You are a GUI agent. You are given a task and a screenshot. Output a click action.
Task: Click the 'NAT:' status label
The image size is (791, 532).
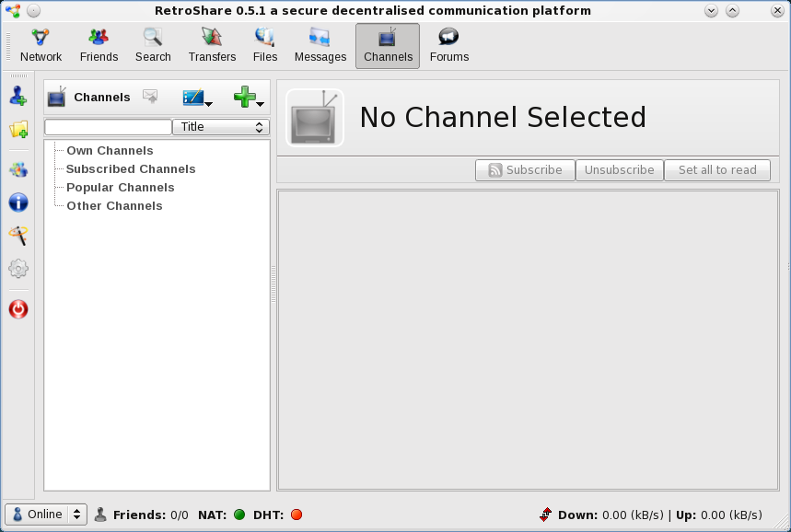[214, 515]
